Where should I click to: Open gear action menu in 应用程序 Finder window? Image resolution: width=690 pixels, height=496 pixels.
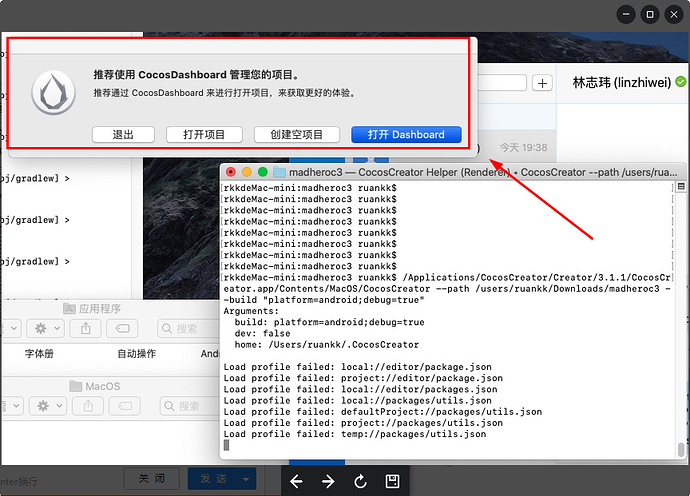pyautogui.click(x=46, y=328)
